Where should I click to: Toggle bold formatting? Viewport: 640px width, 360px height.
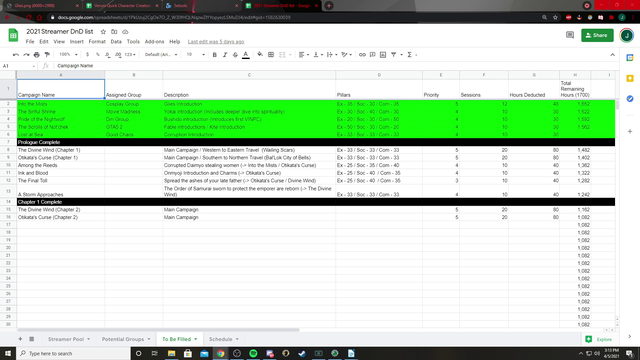pos(214,55)
